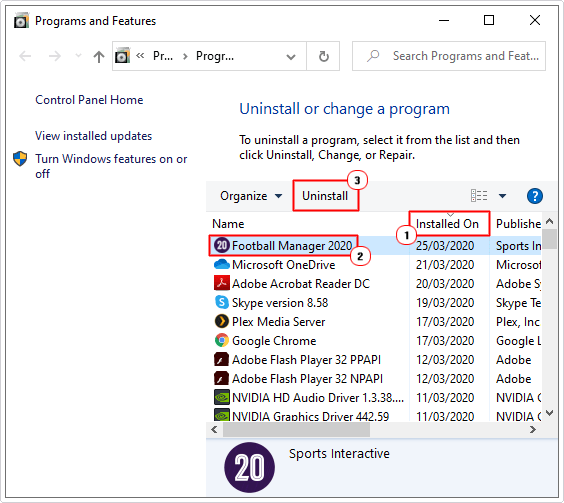
Task: Click the Adobe Flash Player 32 PPAPI icon
Action: (222, 359)
